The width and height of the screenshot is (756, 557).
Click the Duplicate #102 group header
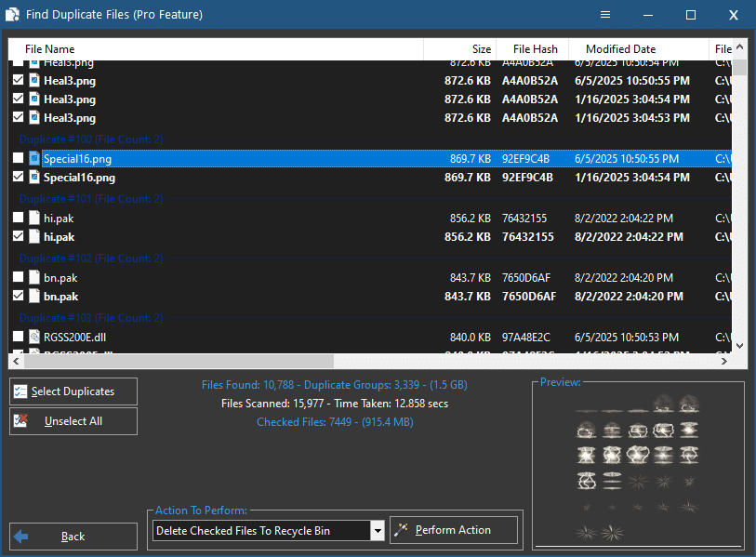point(91,259)
